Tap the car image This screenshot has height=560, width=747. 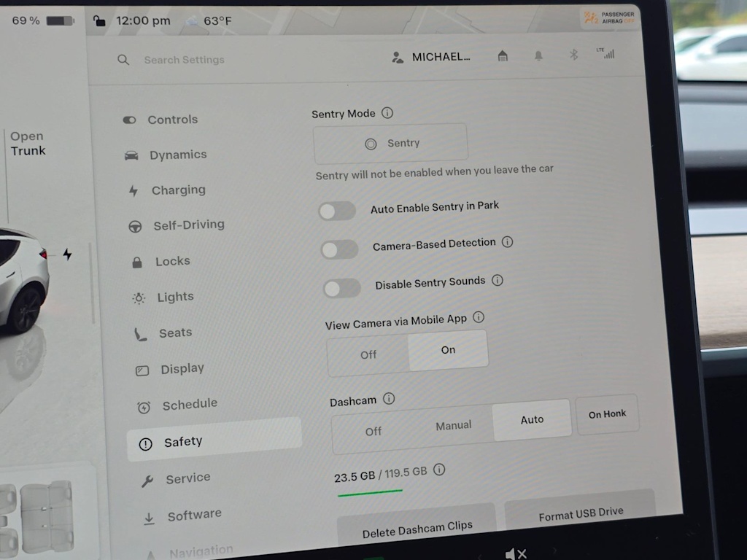click(23, 281)
